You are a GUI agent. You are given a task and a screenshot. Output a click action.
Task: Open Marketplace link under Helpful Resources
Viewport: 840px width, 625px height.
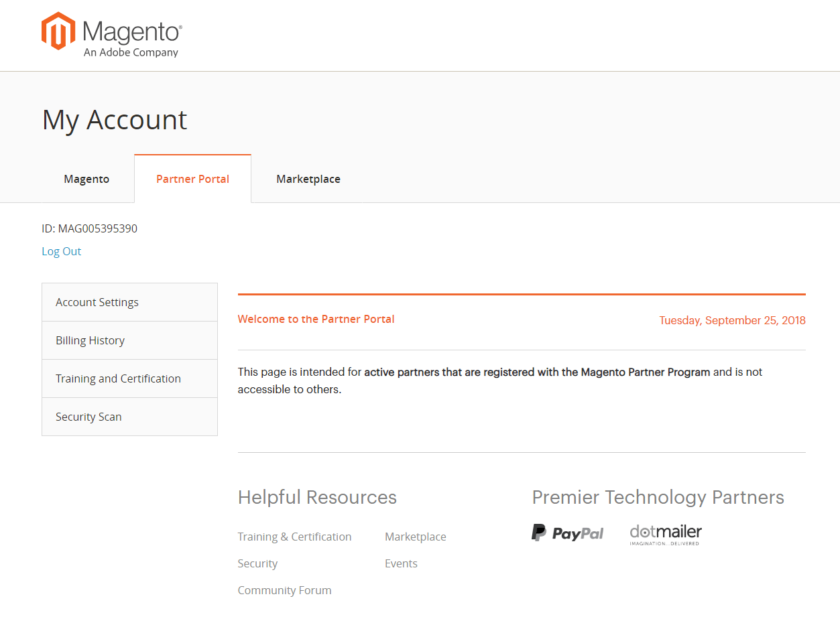pyautogui.click(x=416, y=537)
